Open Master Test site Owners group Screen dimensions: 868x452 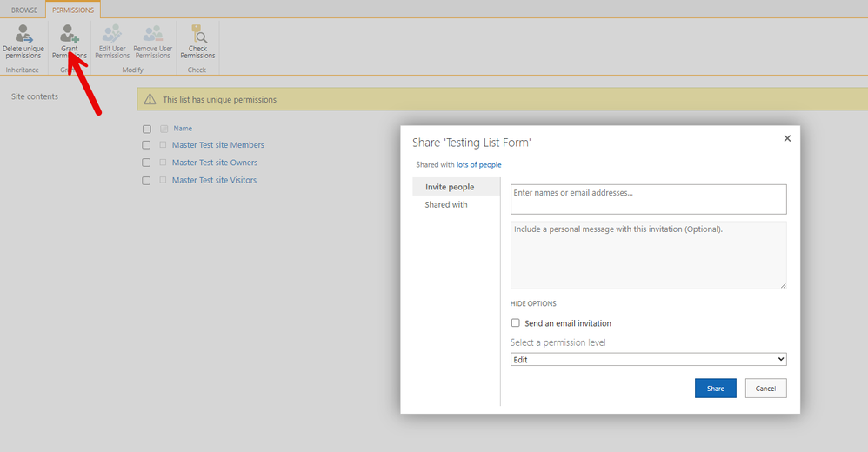[x=215, y=163]
